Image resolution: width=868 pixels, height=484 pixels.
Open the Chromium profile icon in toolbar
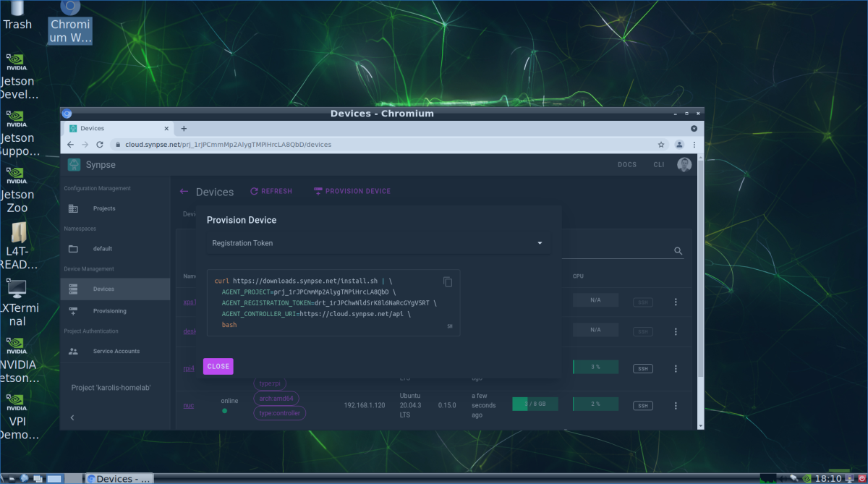pos(679,145)
